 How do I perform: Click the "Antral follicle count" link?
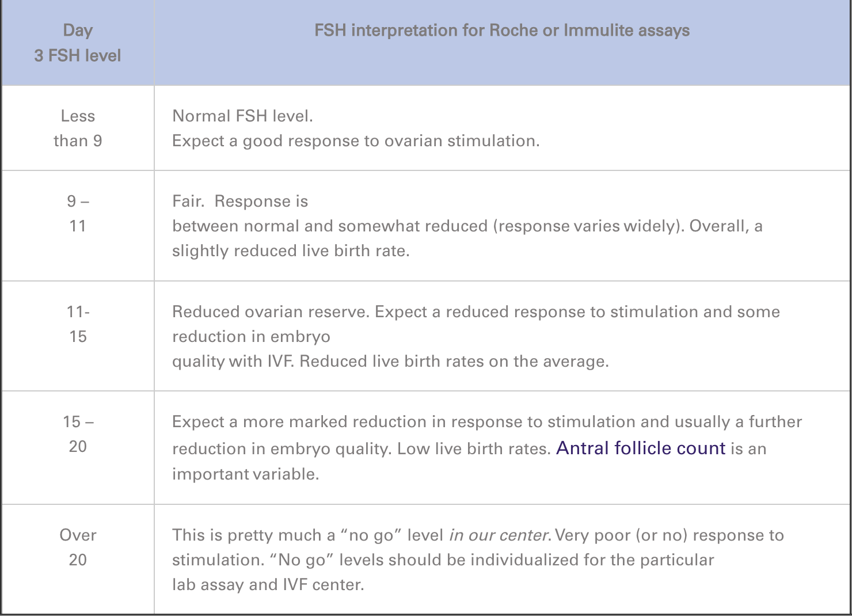(640, 448)
